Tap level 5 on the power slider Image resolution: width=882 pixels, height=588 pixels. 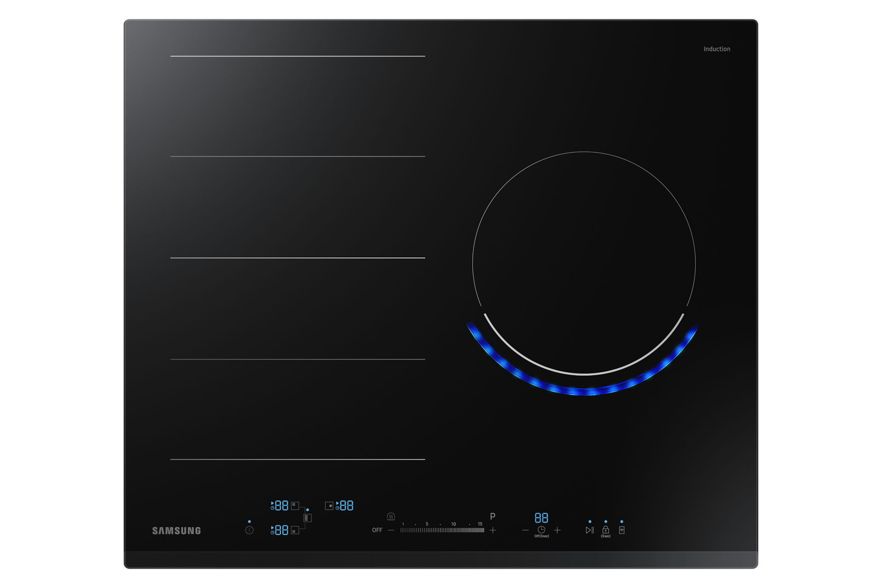427,530
